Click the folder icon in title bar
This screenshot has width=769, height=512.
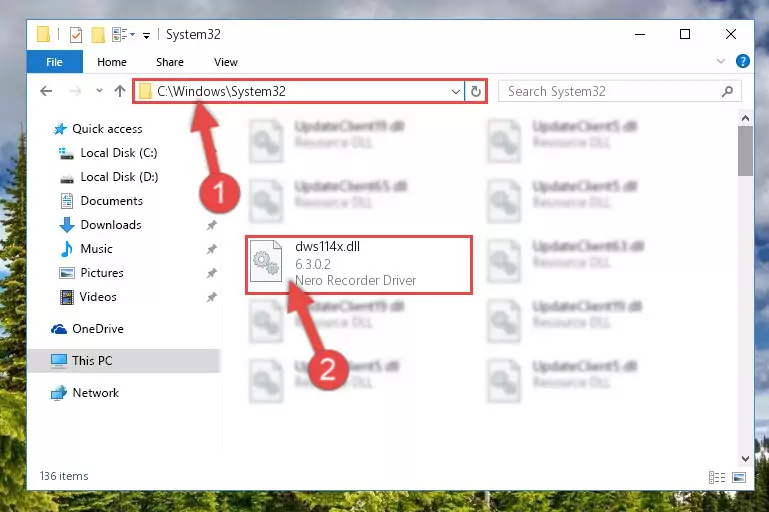coord(43,34)
